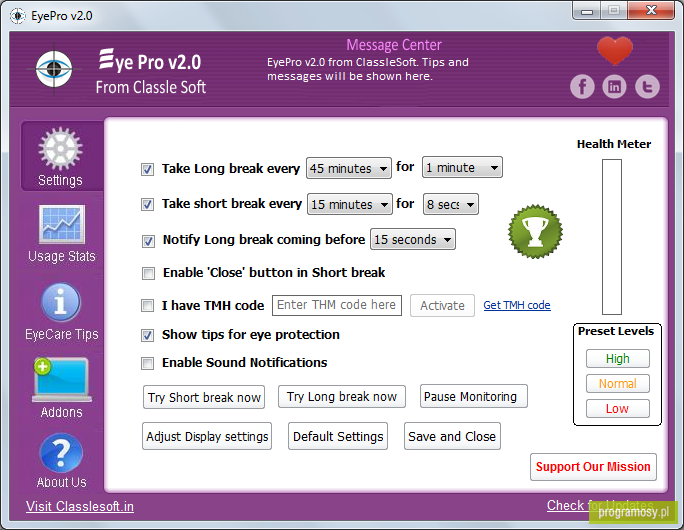Screen dimensions: 684x530
Task: Select the Low preset level
Action: click(618, 409)
